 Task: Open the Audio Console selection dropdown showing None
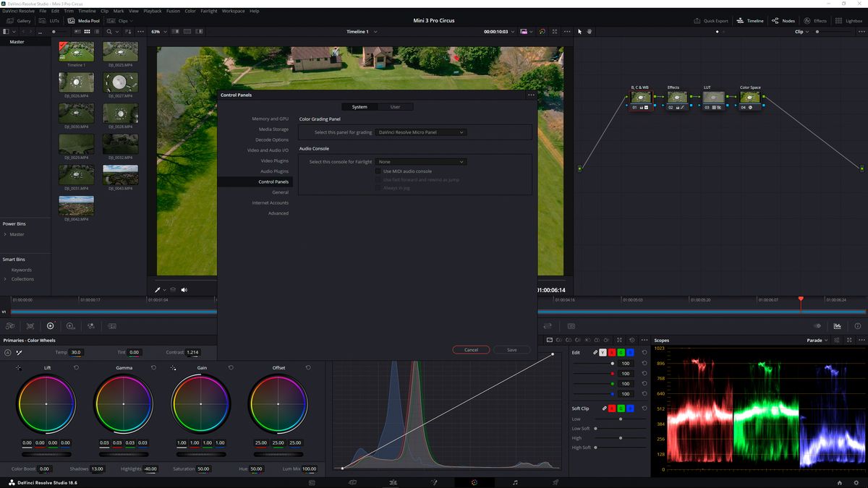(x=422, y=161)
